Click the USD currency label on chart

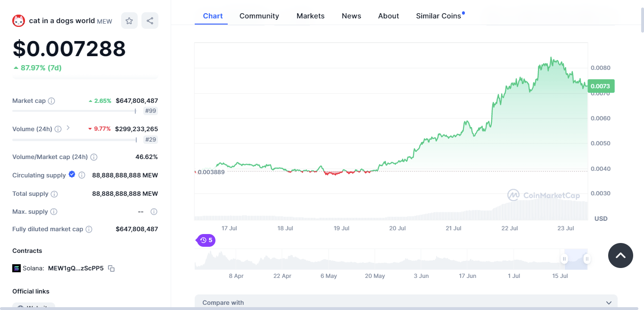pos(601,219)
